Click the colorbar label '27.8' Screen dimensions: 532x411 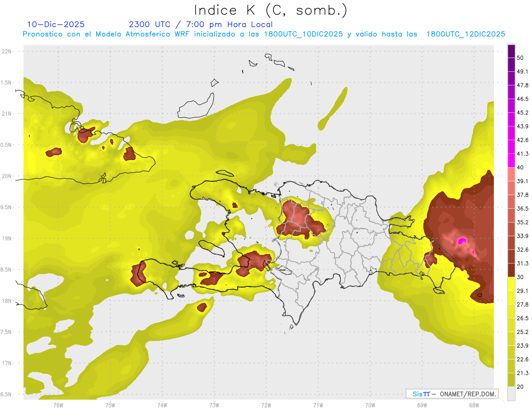click(x=523, y=305)
